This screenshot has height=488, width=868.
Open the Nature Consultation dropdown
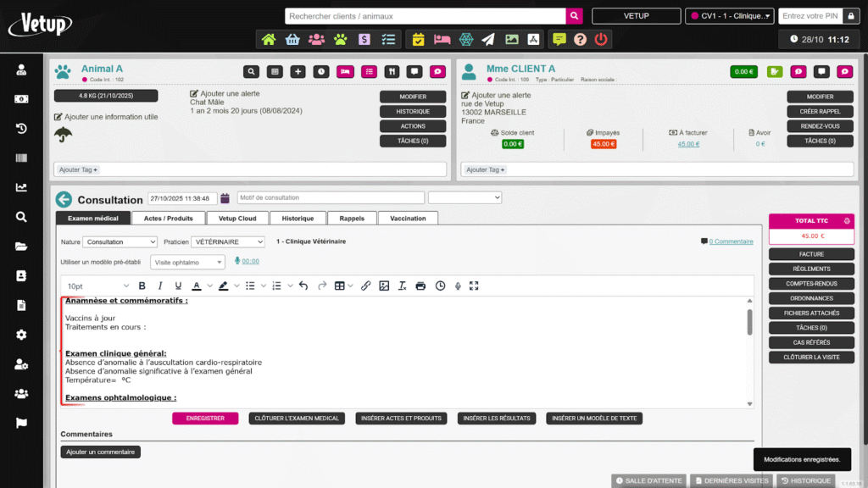120,242
